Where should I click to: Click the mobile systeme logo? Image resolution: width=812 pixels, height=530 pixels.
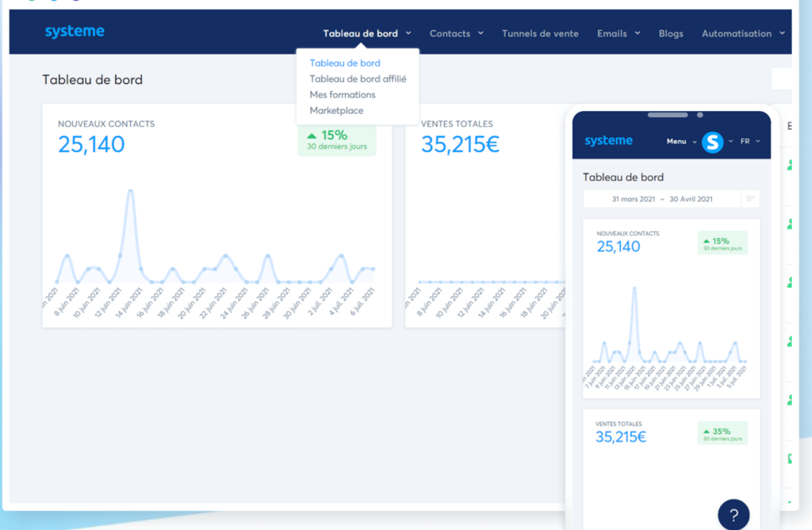pyautogui.click(x=608, y=141)
